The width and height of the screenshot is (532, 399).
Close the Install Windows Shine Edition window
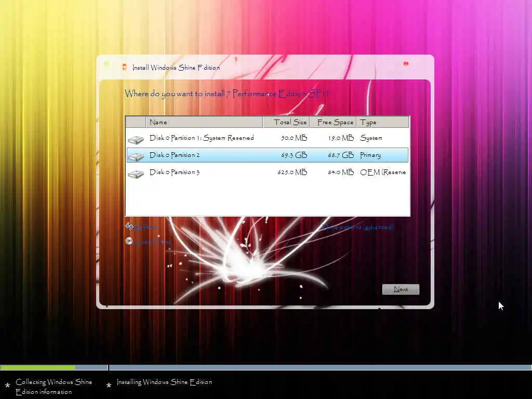pyautogui.click(x=406, y=64)
